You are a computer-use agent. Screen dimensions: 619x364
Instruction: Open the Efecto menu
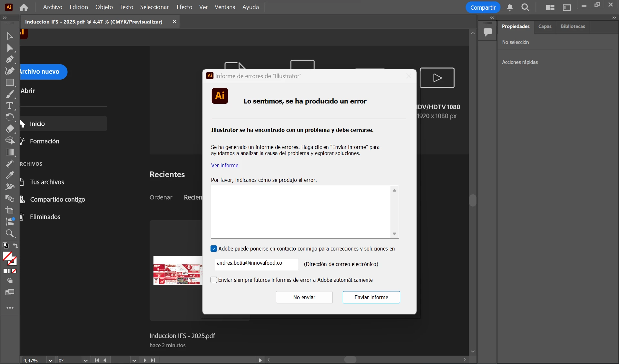coord(184,7)
